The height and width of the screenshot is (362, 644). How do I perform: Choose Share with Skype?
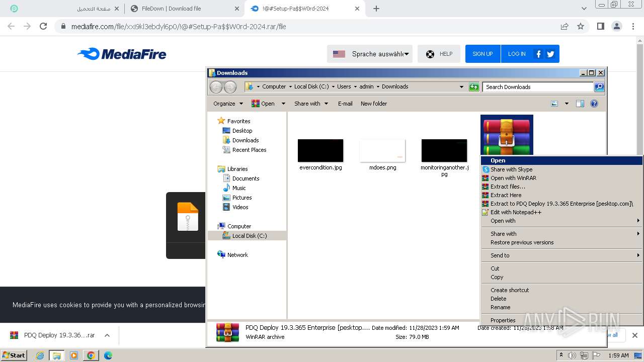pos(561,169)
